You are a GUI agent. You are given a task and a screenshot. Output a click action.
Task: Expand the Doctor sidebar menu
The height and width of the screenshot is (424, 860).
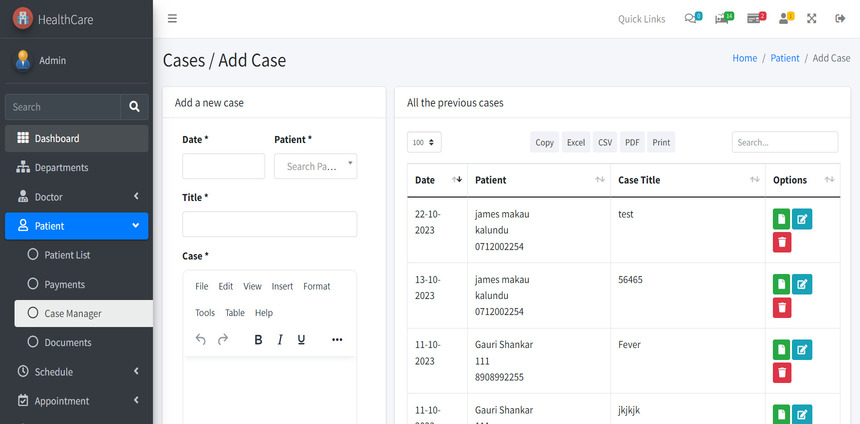click(76, 197)
